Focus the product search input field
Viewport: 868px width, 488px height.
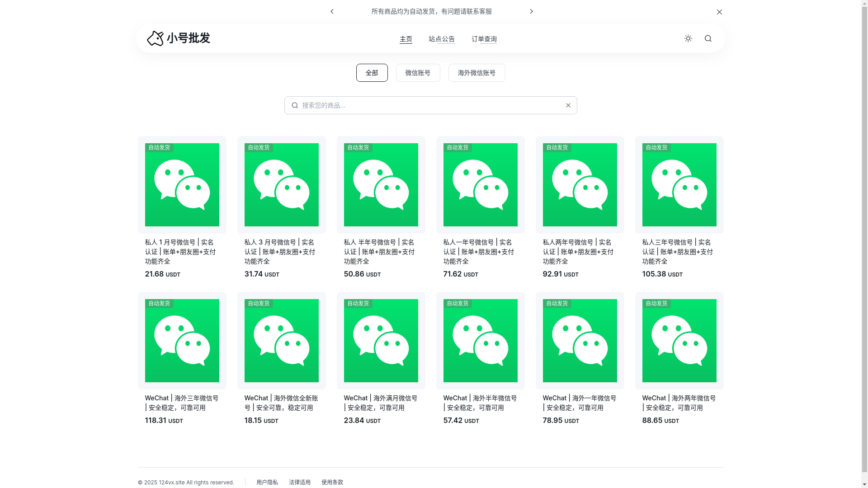pos(430,105)
